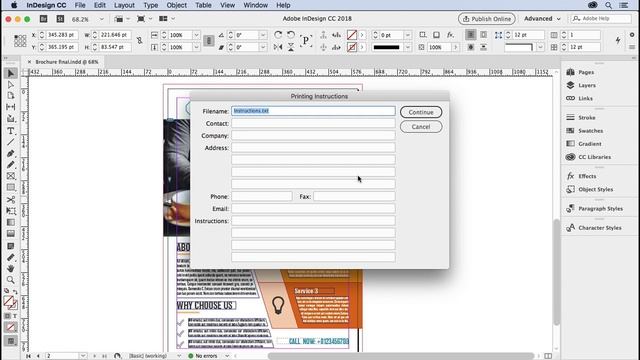Screen dimensions: 640x360
Task: Select the Zoom tool
Action: coord(11,280)
